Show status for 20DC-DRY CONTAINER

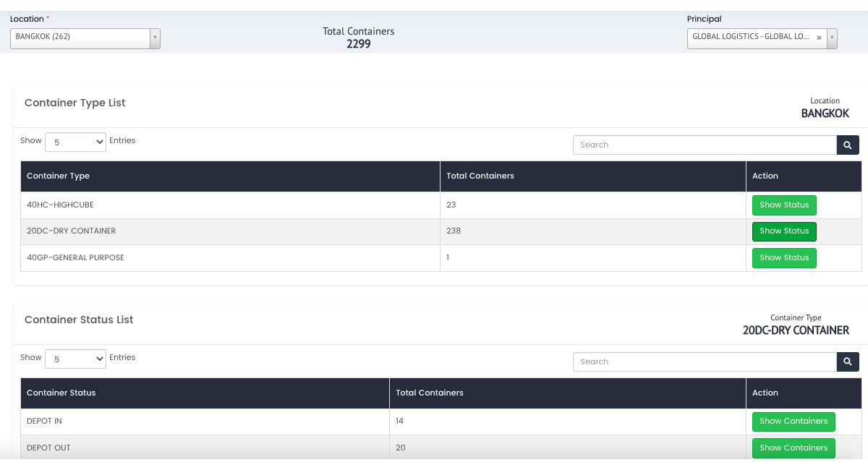(784, 231)
